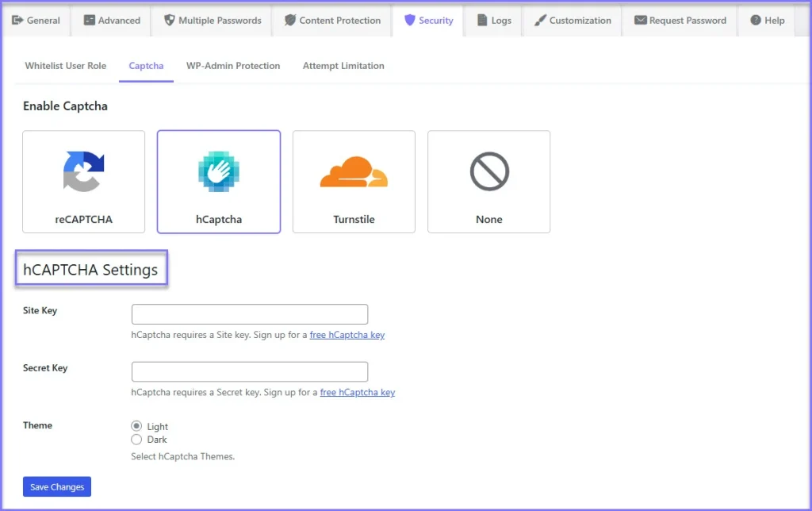Select the Light theme radio button
Screen dimensions: 812x511
[136, 426]
